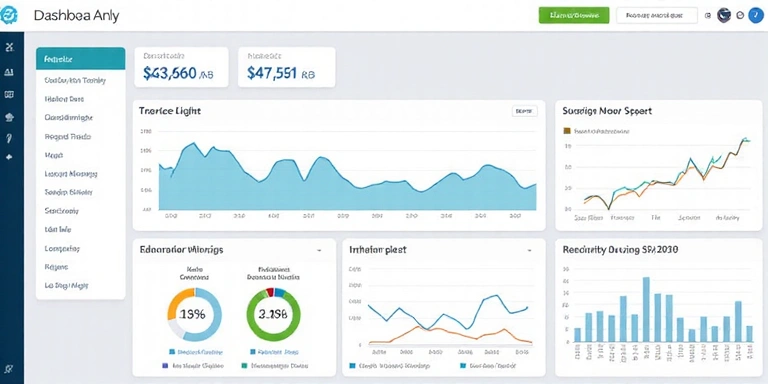Open the $43,560 summary card

pyautogui.click(x=181, y=67)
